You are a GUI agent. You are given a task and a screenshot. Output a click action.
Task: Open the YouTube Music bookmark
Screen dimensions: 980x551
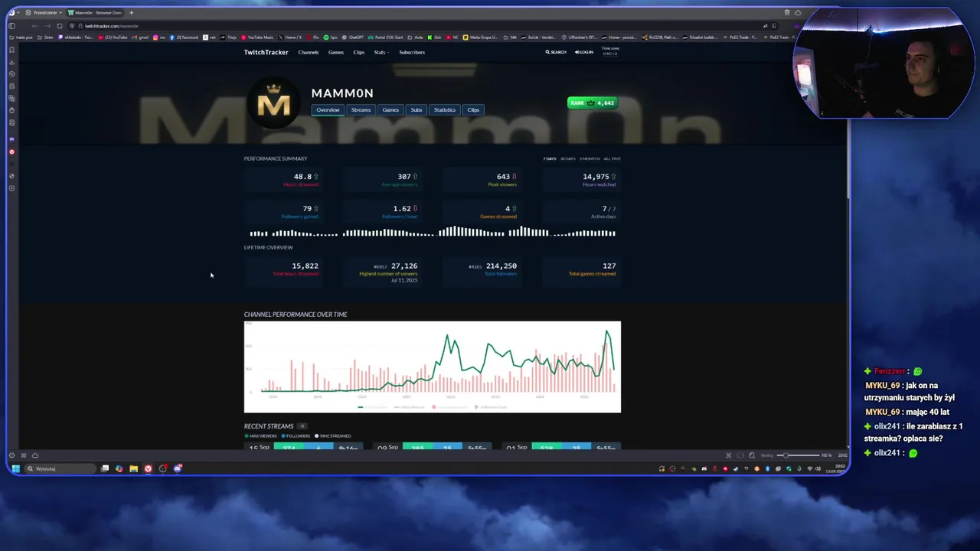pos(257,37)
